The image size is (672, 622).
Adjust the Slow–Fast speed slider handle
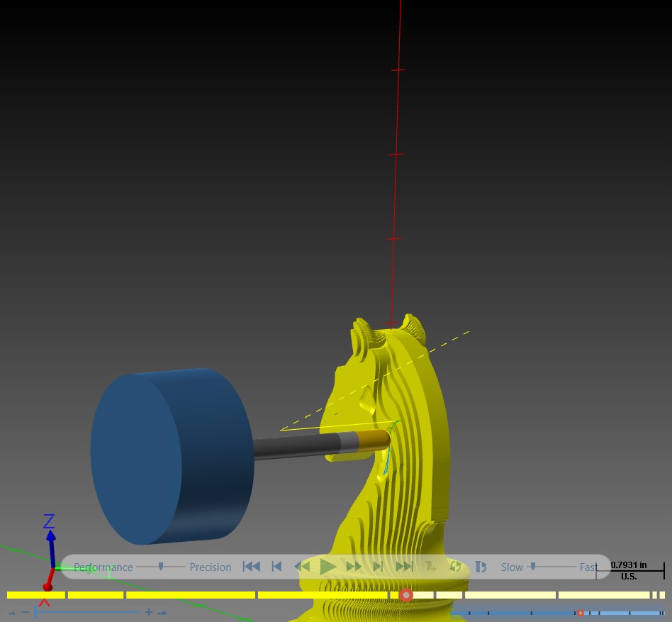[x=533, y=567]
